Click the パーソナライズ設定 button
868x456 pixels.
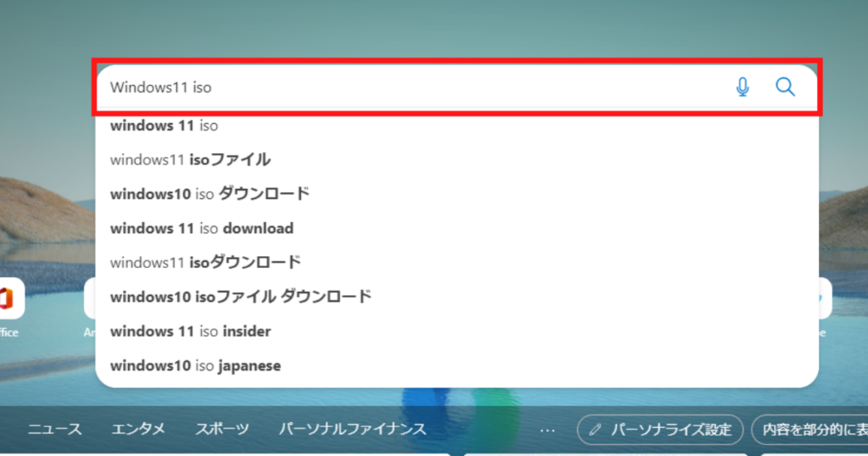[659, 430]
